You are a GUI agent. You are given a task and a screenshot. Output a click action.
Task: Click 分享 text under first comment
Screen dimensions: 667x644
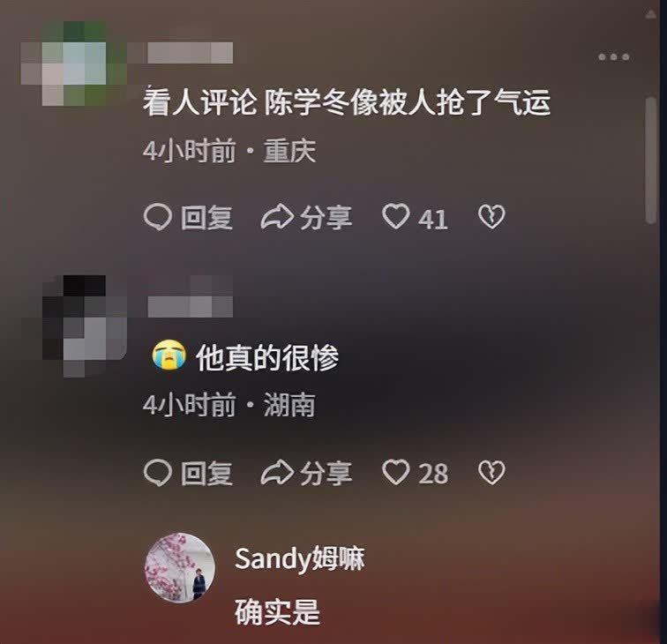tap(326, 218)
